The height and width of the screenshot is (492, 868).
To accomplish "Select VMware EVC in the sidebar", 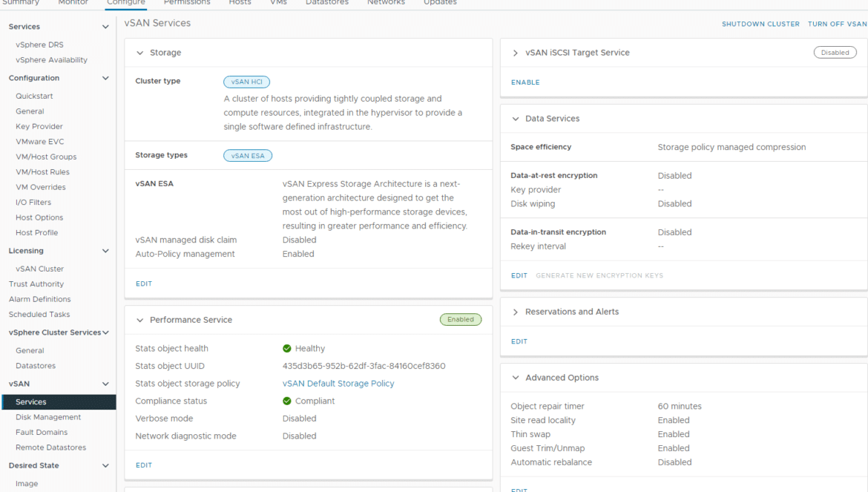I will pyautogui.click(x=40, y=142).
